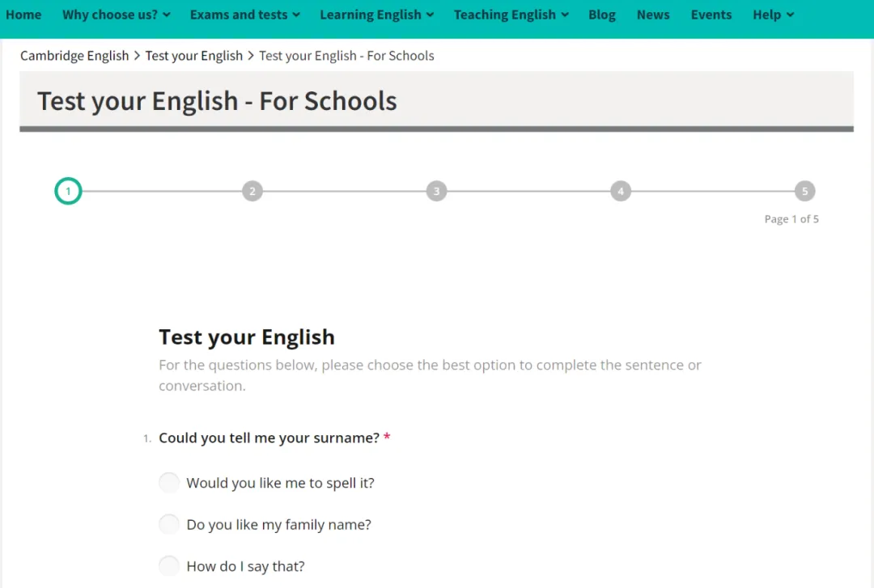The height and width of the screenshot is (588, 874).
Task: Click step 1 circle in progress bar
Action: point(68,192)
